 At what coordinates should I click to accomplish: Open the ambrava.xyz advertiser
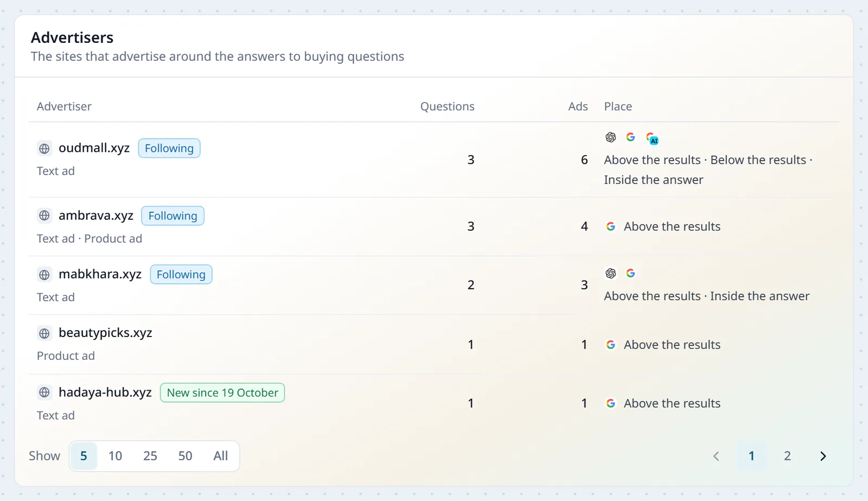point(96,215)
